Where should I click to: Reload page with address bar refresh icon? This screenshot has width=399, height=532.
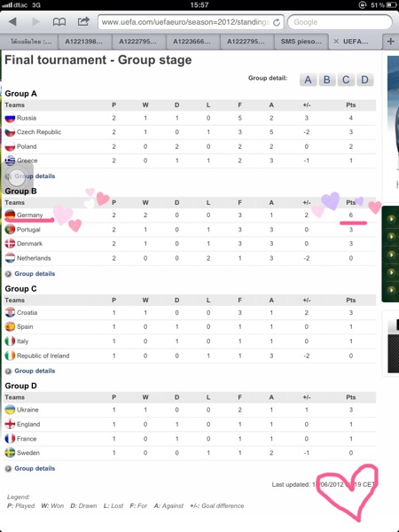[x=277, y=22]
